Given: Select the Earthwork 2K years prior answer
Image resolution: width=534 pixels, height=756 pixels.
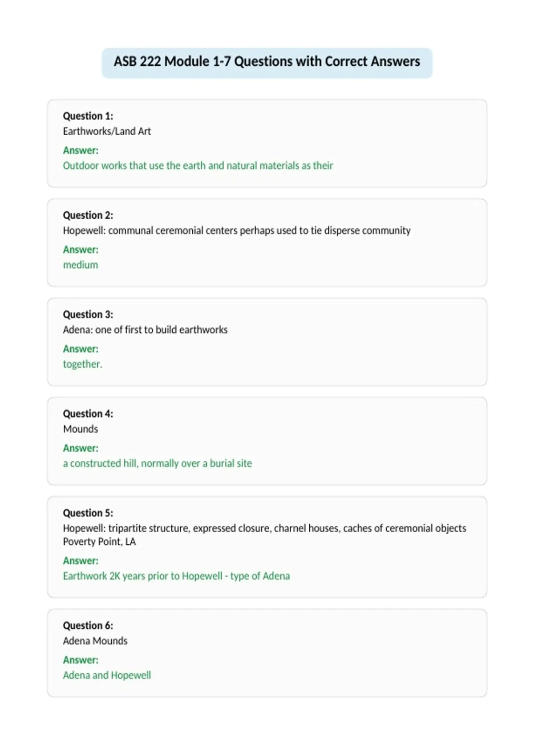Looking at the screenshot, I should pyautogui.click(x=176, y=576).
